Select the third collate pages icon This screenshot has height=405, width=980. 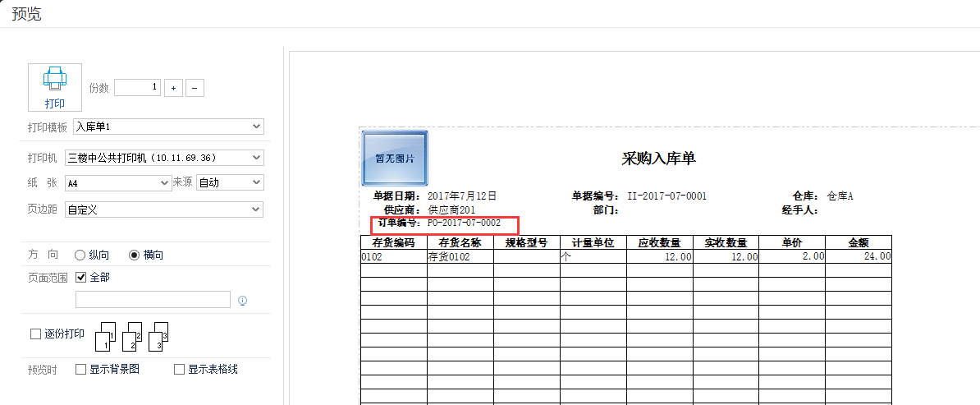(158, 335)
